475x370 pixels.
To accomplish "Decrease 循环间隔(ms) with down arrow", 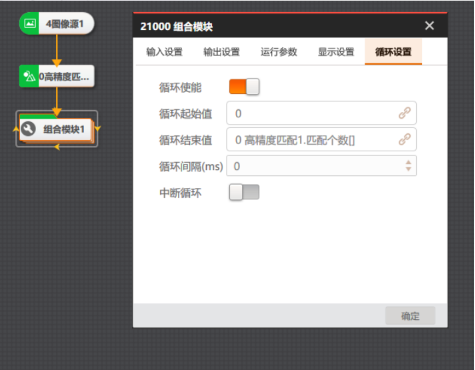I will coord(408,169).
